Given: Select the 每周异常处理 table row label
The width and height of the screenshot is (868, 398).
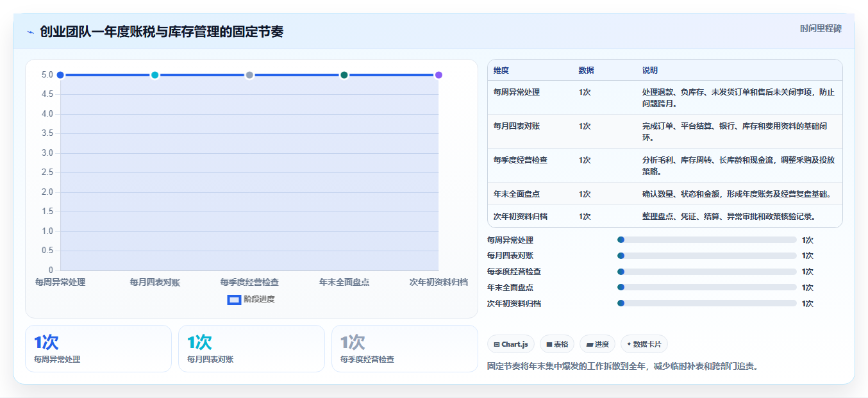Looking at the screenshot, I should (517, 92).
